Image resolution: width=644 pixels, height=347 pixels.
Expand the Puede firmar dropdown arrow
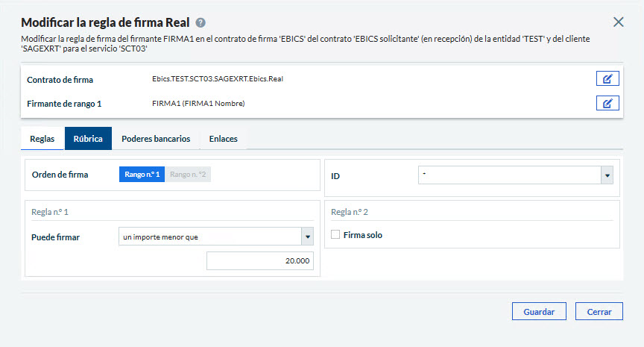307,237
